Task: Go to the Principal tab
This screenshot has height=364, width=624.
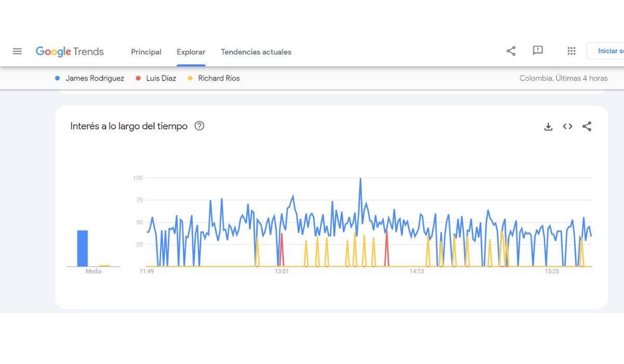Action: [x=146, y=52]
